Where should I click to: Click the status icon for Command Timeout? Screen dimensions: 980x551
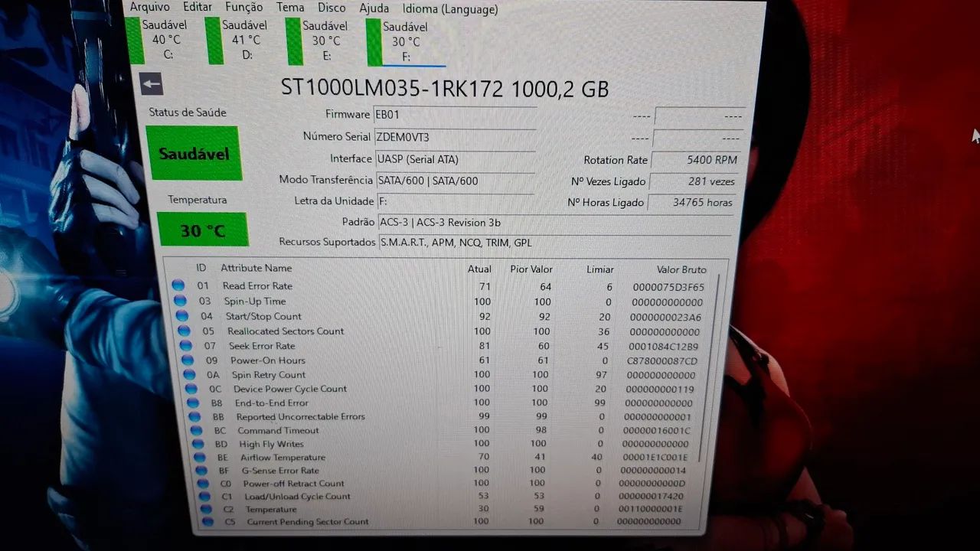coord(197,430)
